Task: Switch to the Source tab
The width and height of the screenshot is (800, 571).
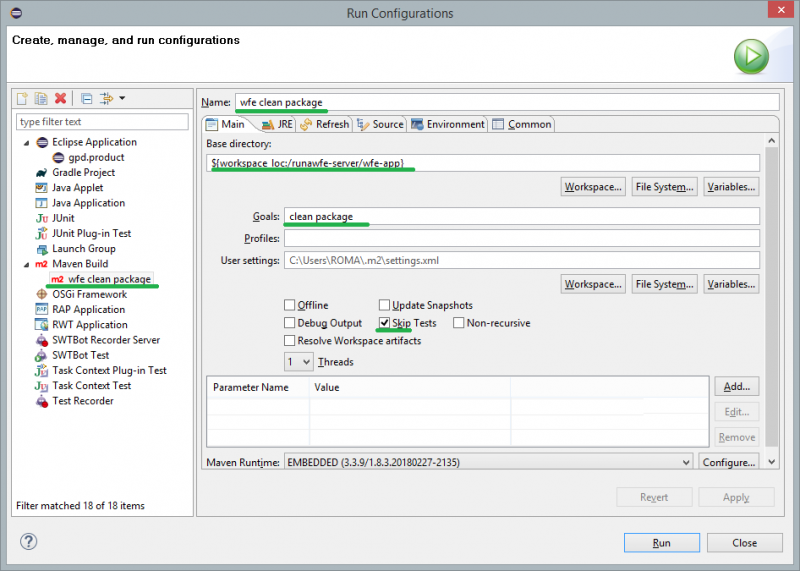Action: [380, 125]
